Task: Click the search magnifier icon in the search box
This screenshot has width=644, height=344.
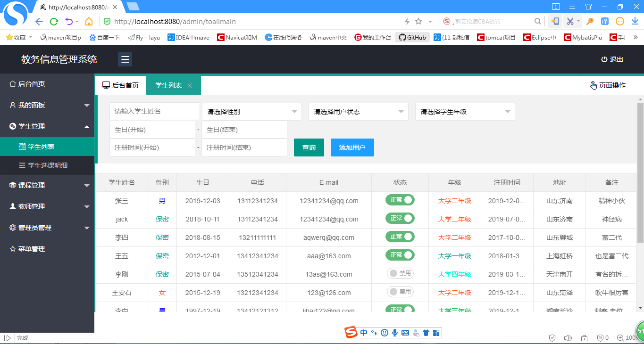Action: pyautogui.click(x=537, y=21)
